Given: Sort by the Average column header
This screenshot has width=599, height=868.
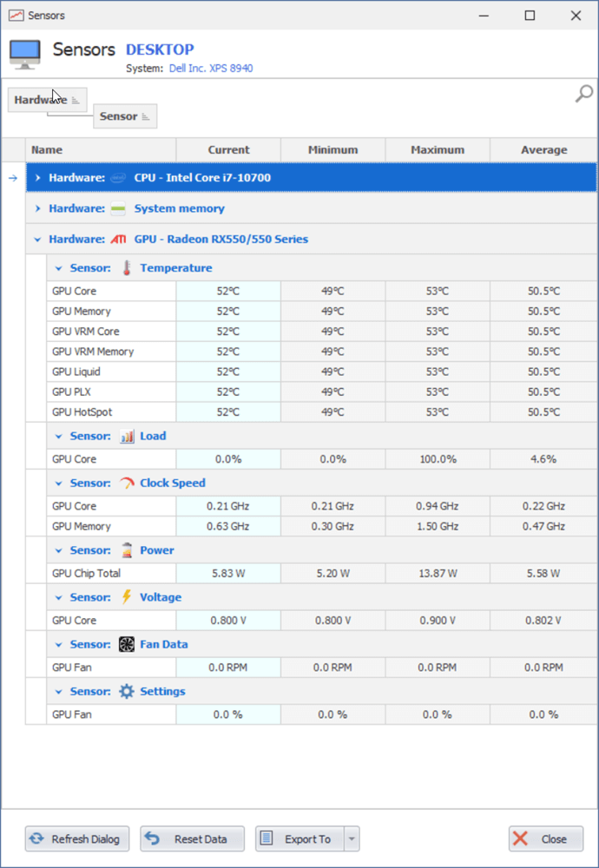Looking at the screenshot, I should (x=543, y=150).
